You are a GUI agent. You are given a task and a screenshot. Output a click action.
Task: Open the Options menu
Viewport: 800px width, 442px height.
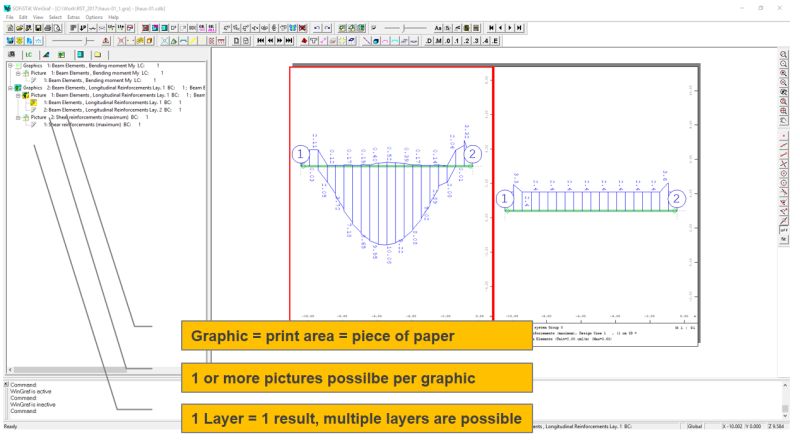pyautogui.click(x=94, y=17)
